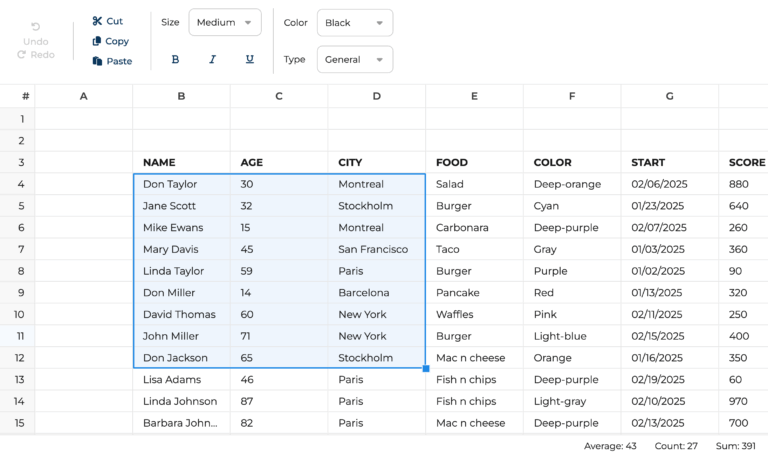The width and height of the screenshot is (768, 455).
Task: Paste from clipboard
Action: point(111,61)
